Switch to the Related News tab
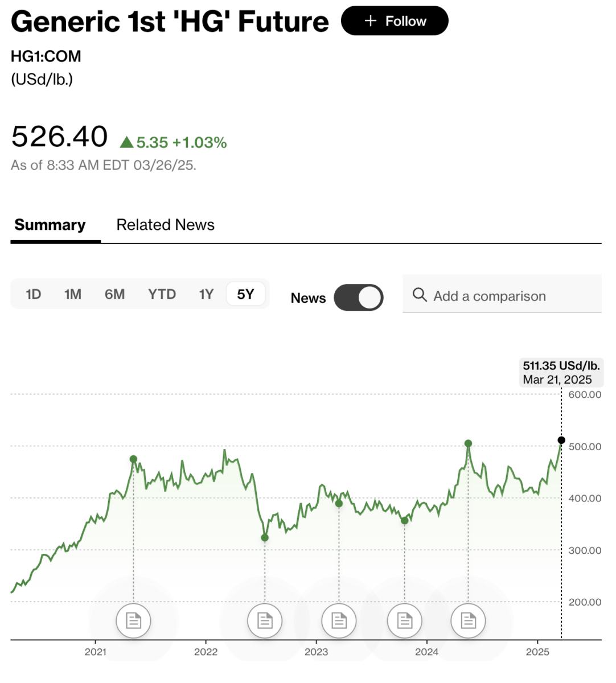The height and width of the screenshot is (683, 616). point(165,225)
